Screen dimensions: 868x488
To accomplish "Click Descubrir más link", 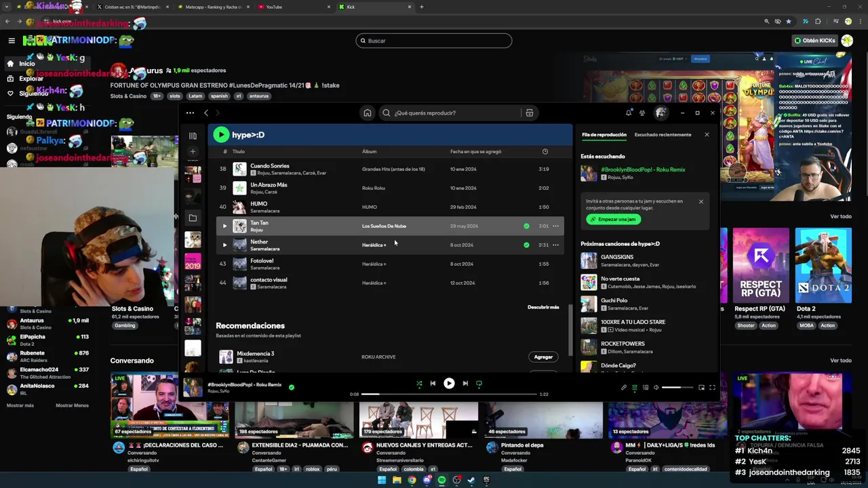I will [x=543, y=307].
